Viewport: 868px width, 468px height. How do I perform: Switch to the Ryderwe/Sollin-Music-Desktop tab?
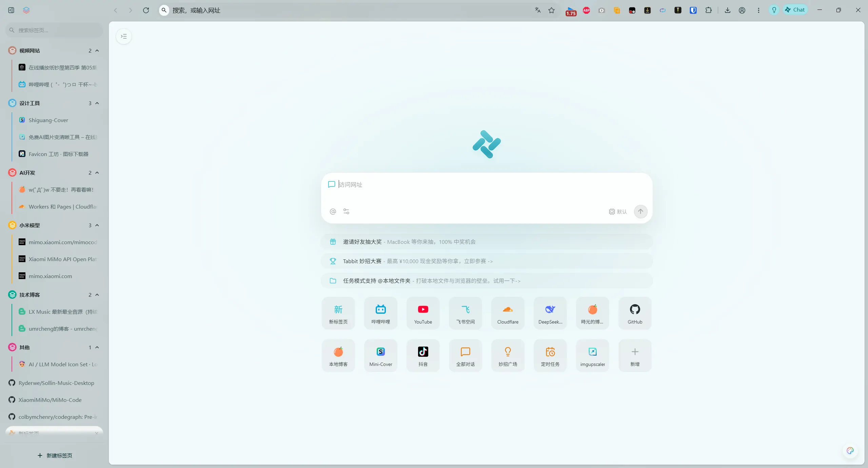pos(54,383)
